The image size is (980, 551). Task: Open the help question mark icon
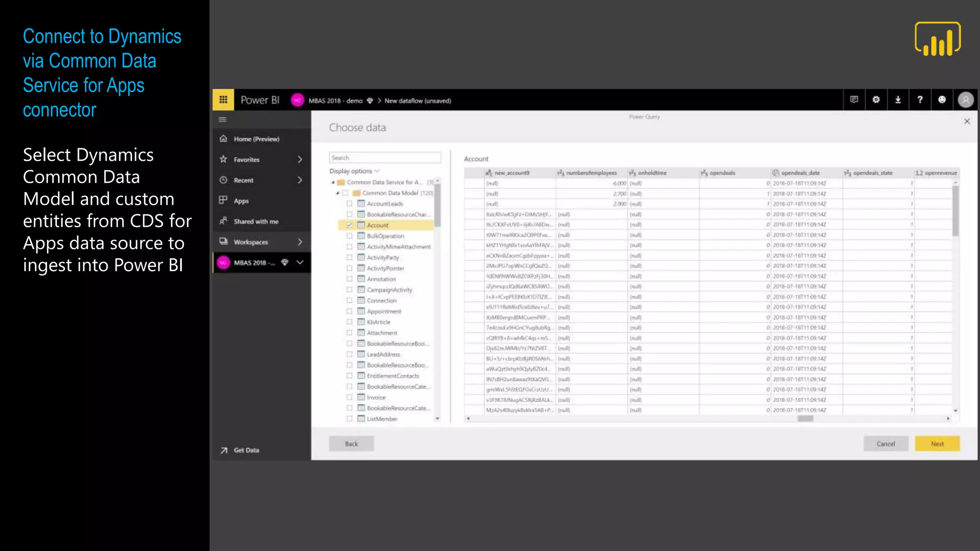click(920, 99)
